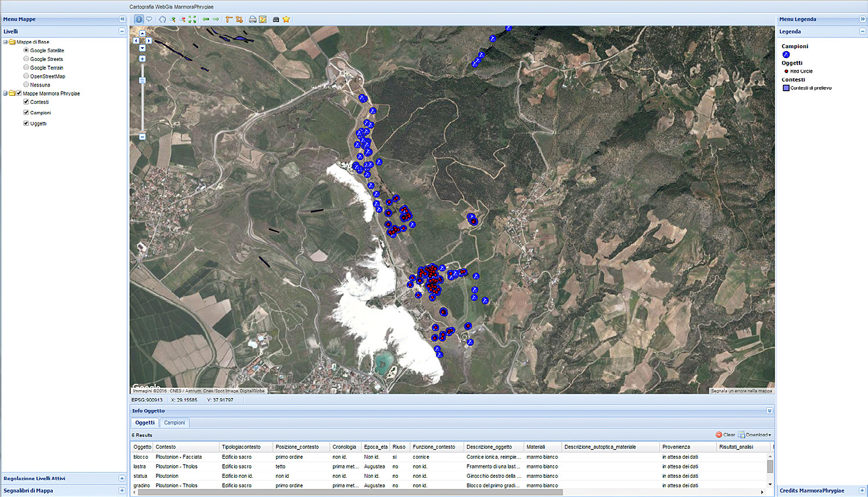Screen dimensions: 868x497
Task: Go back to previous map view
Action: [x=206, y=19]
